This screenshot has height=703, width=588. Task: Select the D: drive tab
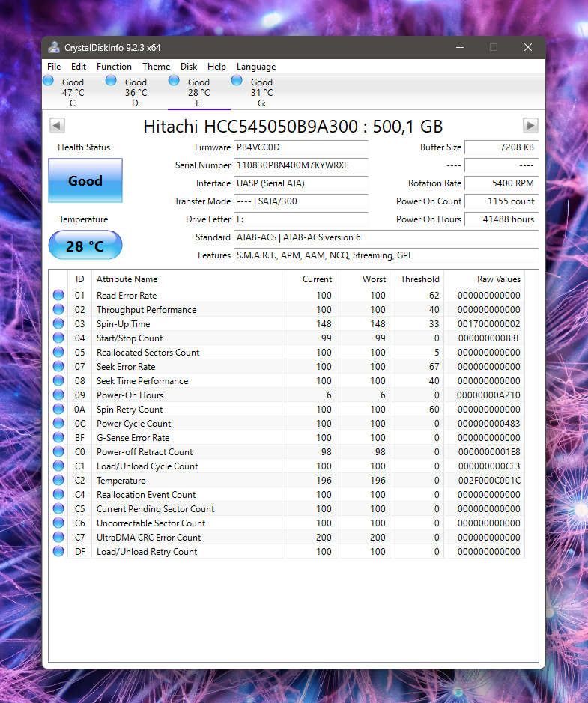tap(136, 92)
